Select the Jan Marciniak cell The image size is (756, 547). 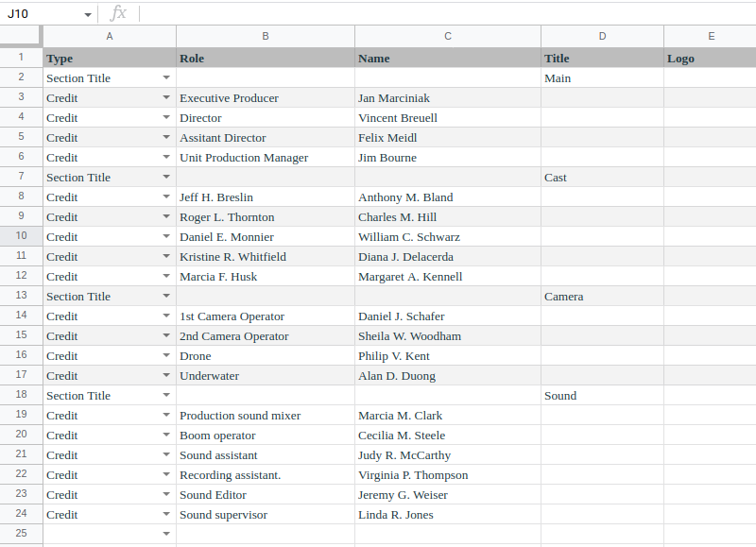[447, 98]
